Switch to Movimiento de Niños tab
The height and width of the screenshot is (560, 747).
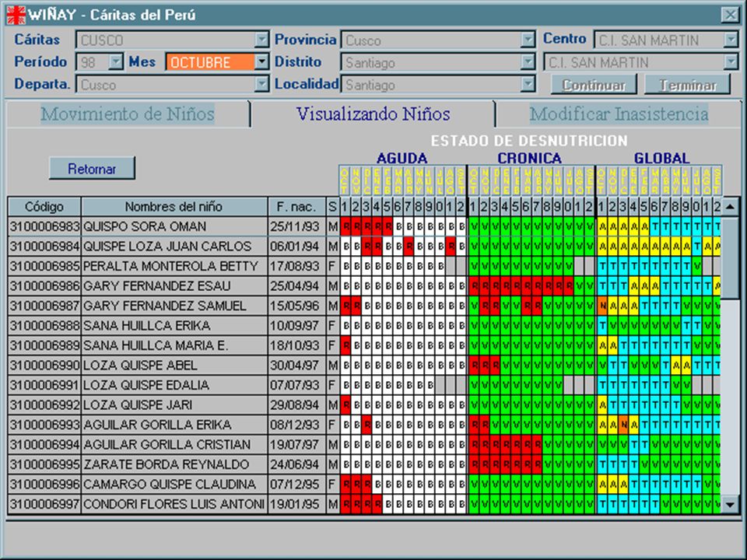[x=128, y=114]
